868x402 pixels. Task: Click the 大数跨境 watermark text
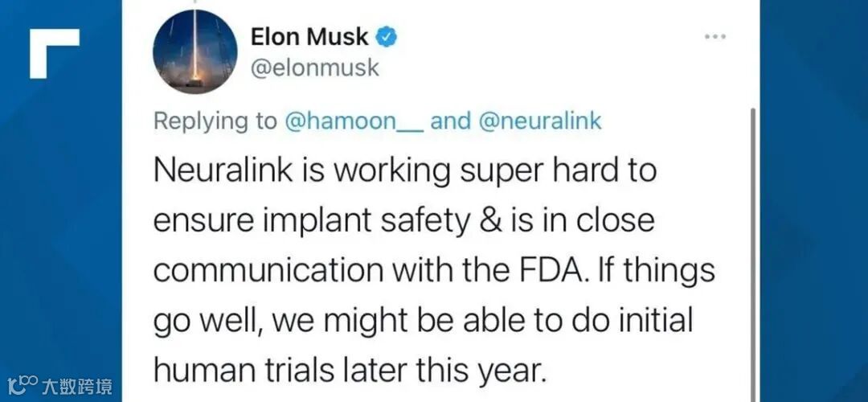(77, 387)
